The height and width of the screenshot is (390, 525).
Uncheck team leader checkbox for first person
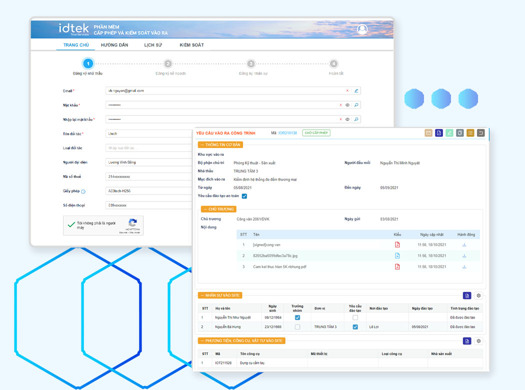[297, 317]
